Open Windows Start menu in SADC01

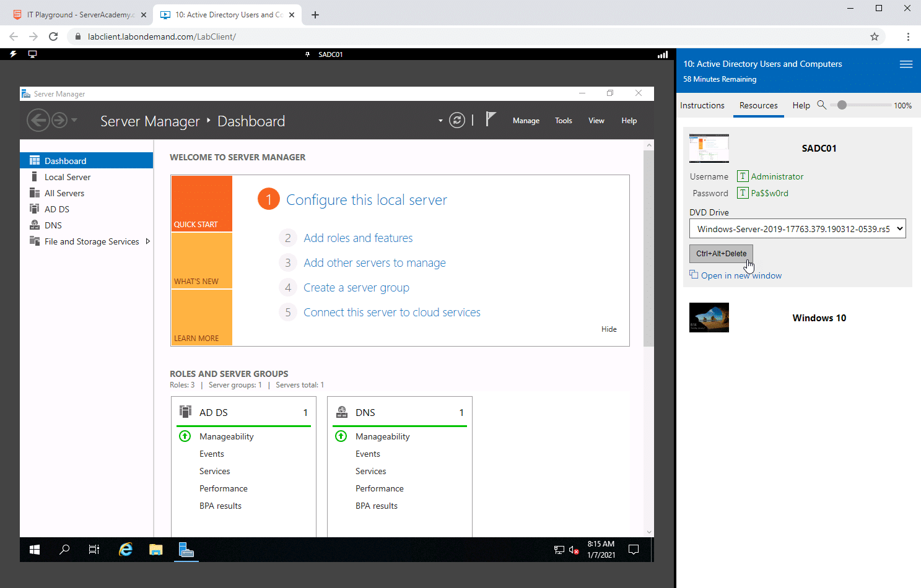click(35, 550)
